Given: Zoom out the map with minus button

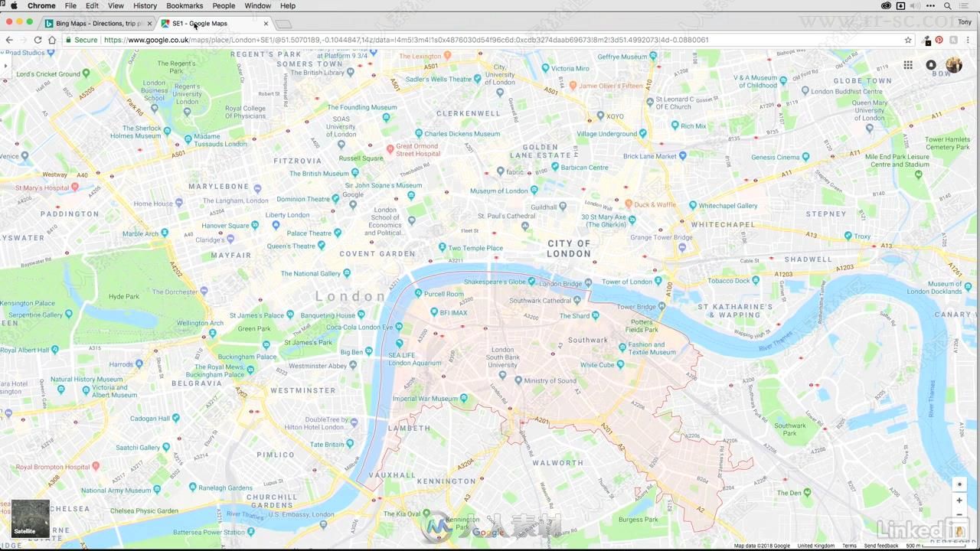Looking at the screenshot, I should click(x=959, y=515).
